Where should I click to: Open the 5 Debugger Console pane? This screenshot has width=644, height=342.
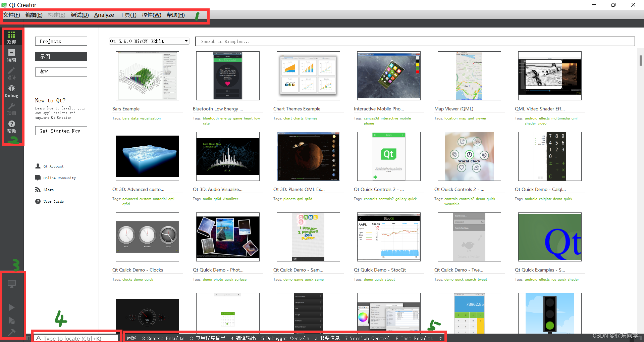point(285,338)
